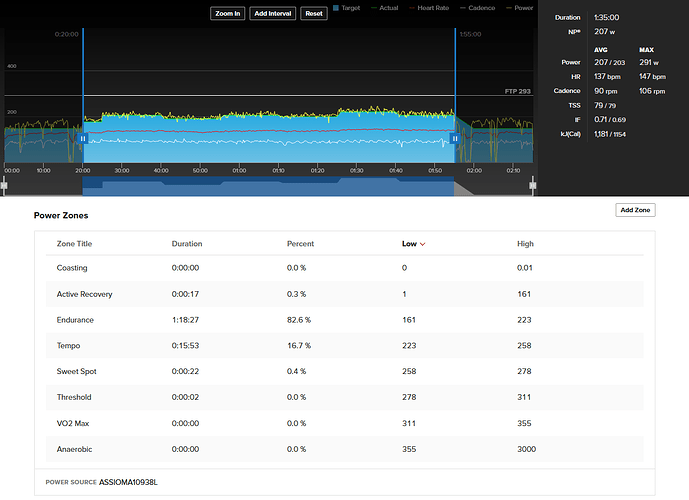Select the VO2 Max zone title
The width and height of the screenshot is (689, 500).
(73, 424)
